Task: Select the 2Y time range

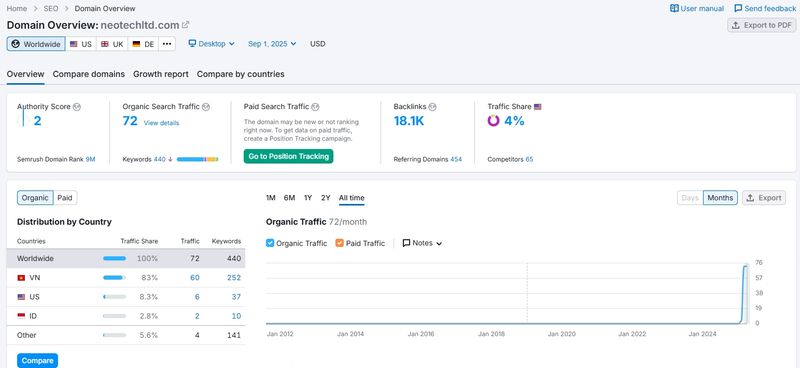Action: (326, 198)
